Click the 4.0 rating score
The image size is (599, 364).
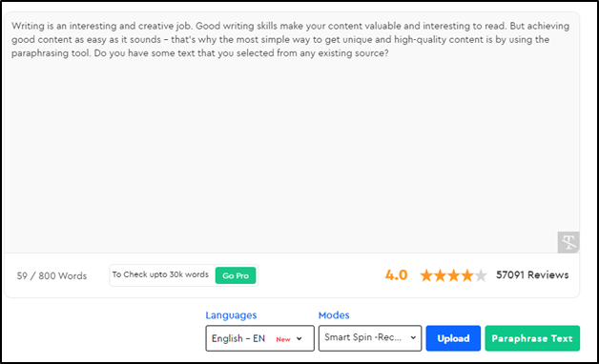tap(396, 274)
